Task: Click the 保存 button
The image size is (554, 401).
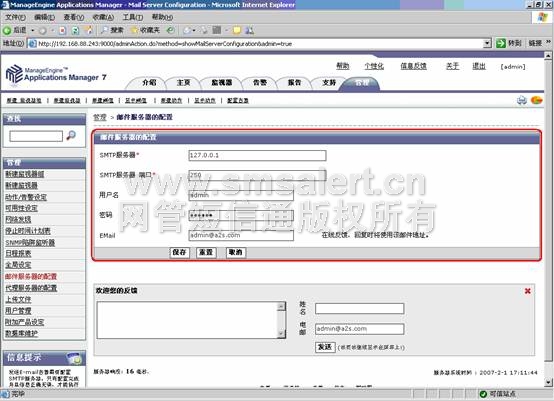Action: coord(179,252)
